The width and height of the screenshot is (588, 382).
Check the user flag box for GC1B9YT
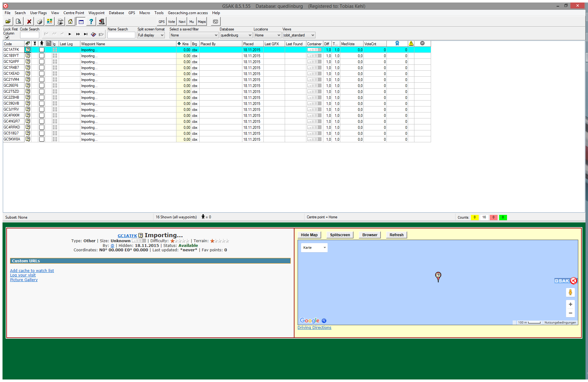click(x=42, y=56)
